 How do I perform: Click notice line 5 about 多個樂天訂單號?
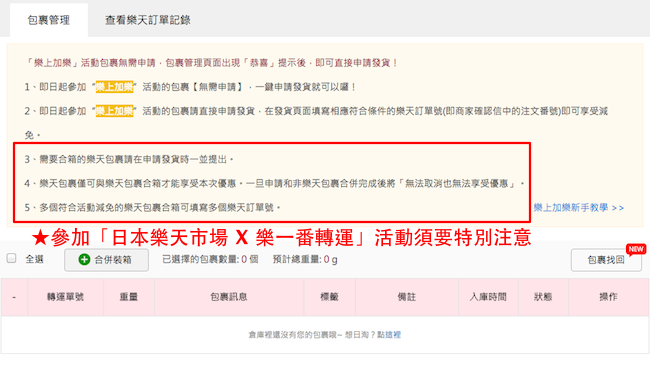153,207
